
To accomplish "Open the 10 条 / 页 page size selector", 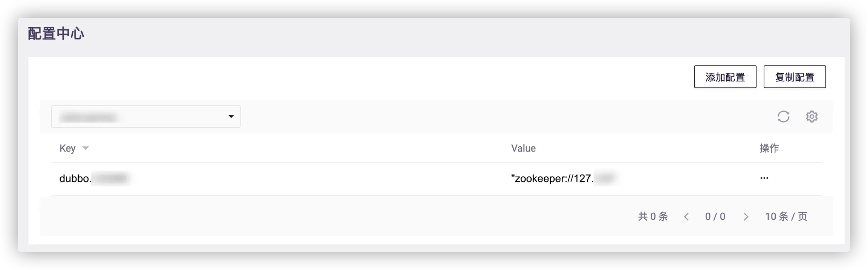I will point(786,216).
